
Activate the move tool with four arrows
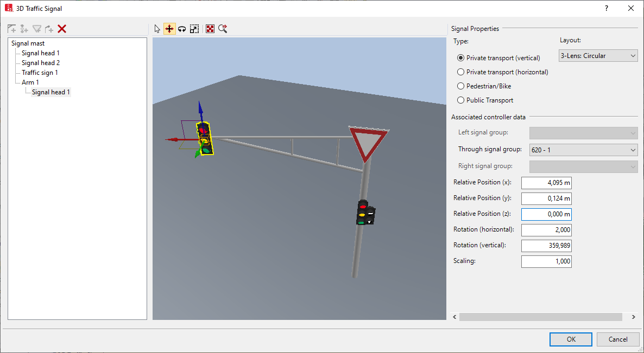[x=169, y=29]
